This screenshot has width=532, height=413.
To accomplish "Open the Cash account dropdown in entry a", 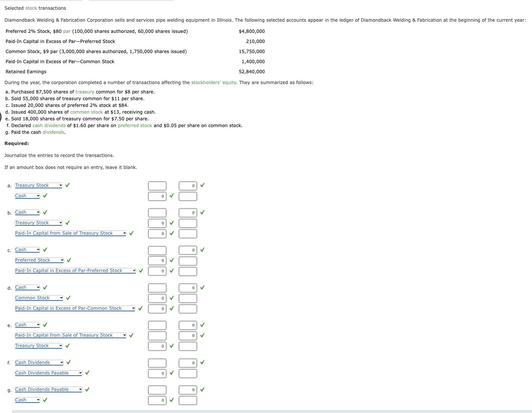I will [x=27, y=196].
